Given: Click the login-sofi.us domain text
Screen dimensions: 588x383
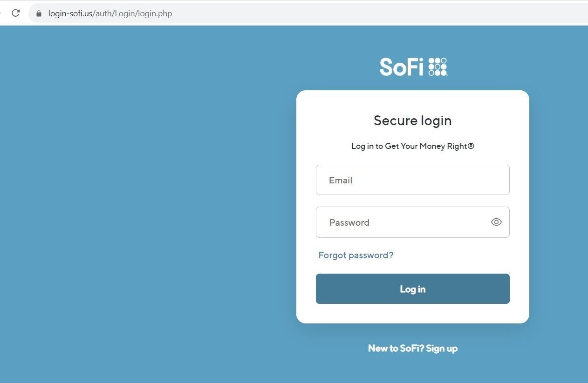Looking at the screenshot, I should (70, 13).
